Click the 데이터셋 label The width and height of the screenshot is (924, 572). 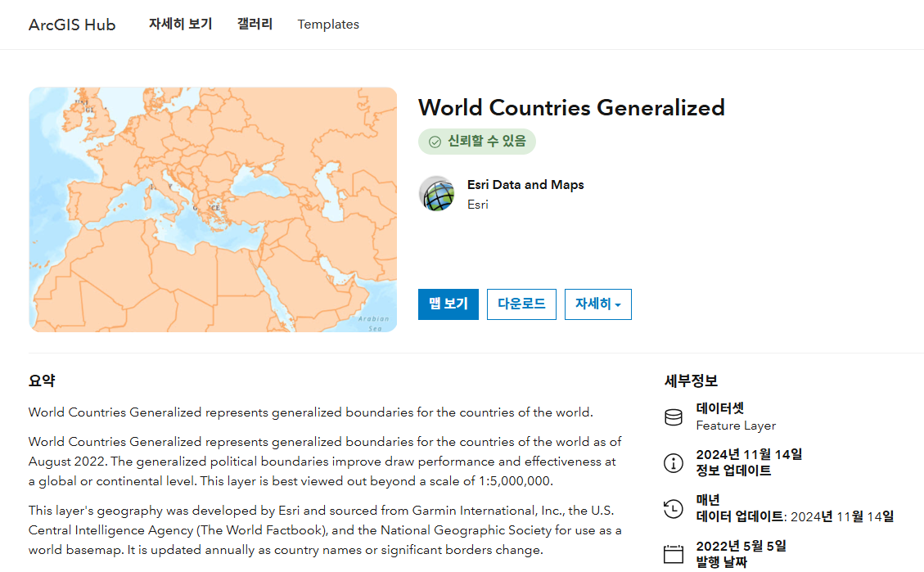click(720, 408)
